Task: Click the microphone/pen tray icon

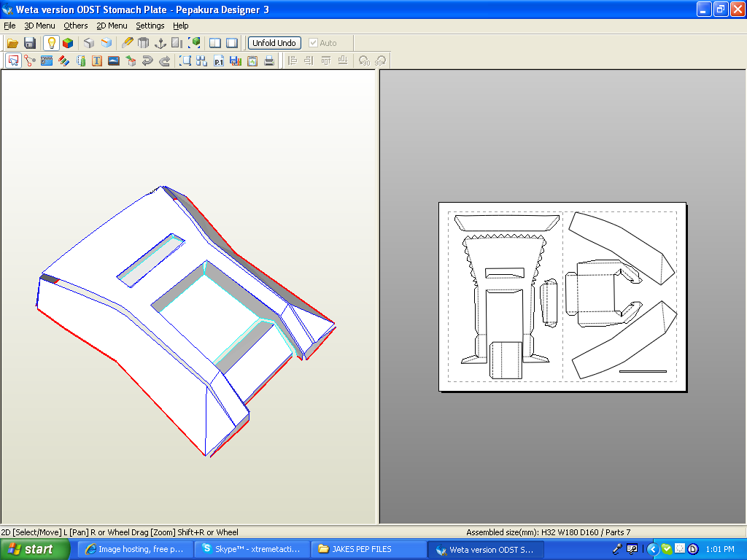Action: (617, 550)
